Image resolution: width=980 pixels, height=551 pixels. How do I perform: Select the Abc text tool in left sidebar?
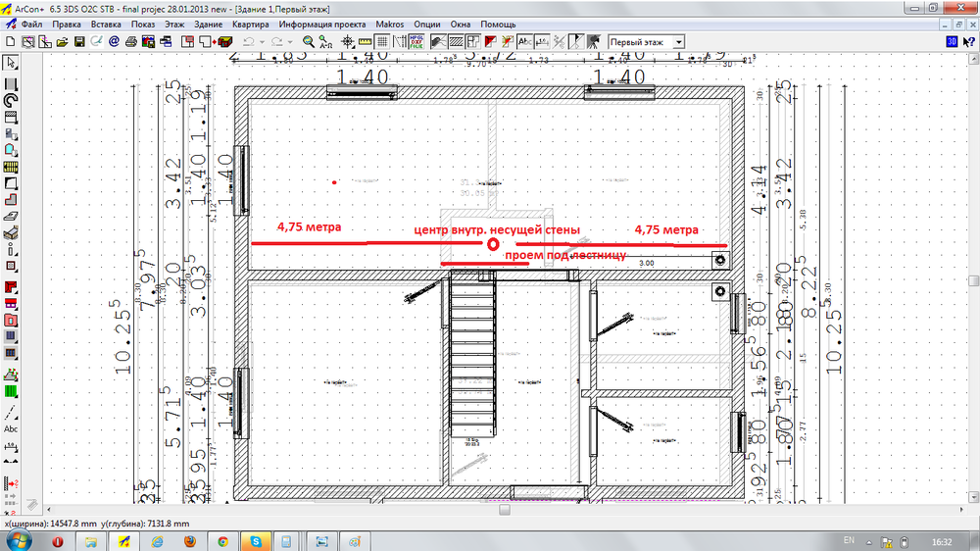tap(11, 428)
